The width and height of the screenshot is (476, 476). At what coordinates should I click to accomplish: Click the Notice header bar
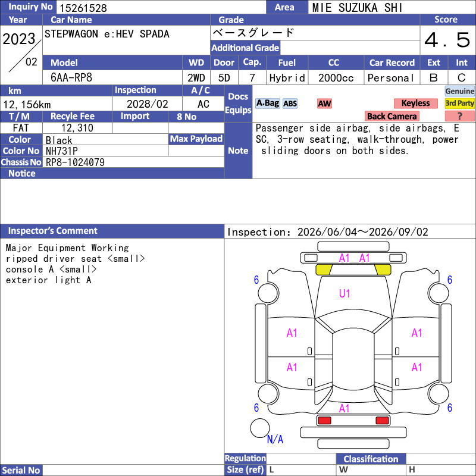(112, 173)
